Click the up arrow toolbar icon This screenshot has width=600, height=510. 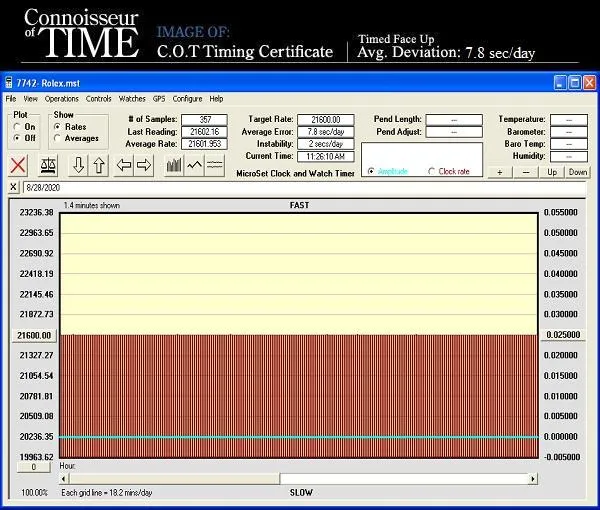coord(99,165)
